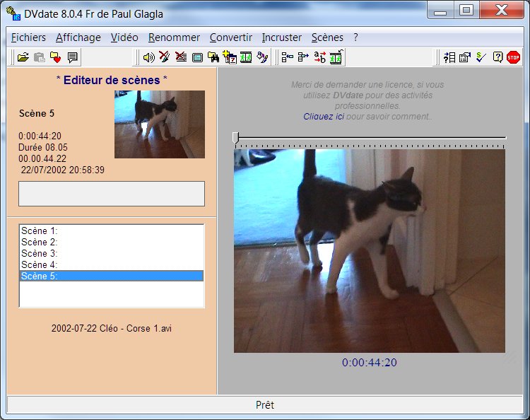530x420 pixels.
Task: Open the Incruster menu
Action: coord(281,37)
